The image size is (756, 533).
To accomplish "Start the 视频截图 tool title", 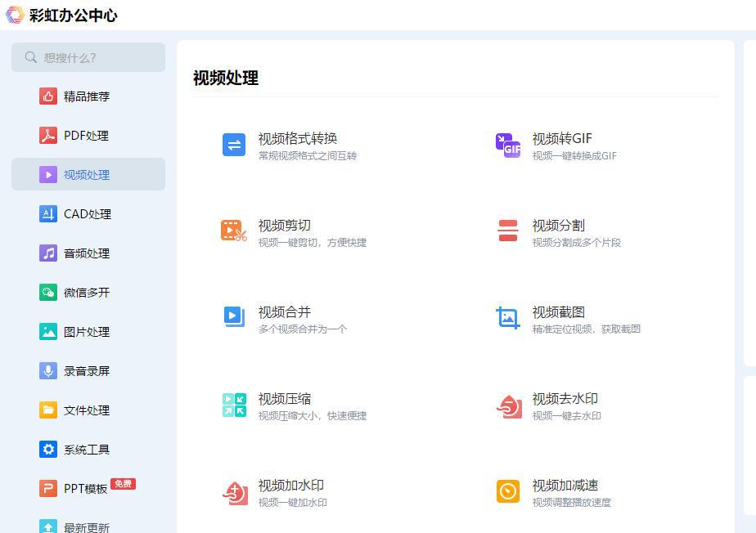I will click(558, 311).
